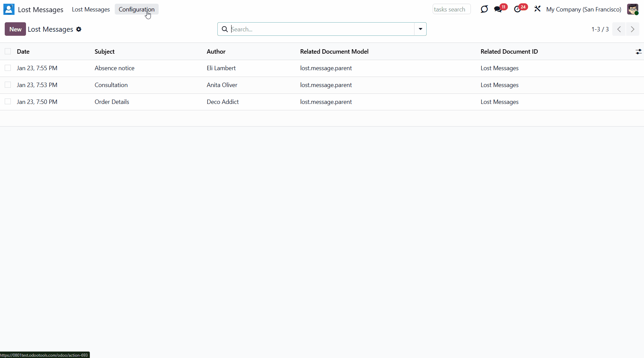This screenshot has height=358, width=644.
Task: Open the Configuration menu
Action: [x=136, y=9]
